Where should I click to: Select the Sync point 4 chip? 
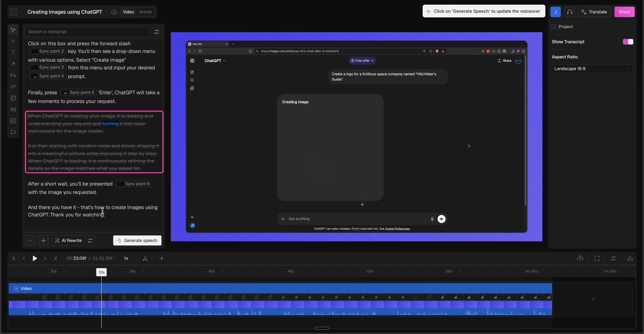click(x=48, y=76)
